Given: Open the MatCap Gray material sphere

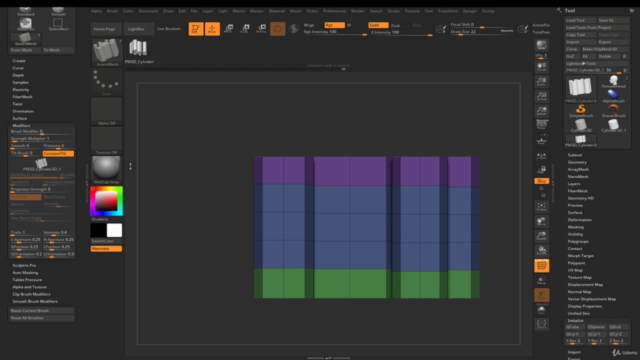Looking at the screenshot, I should [x=107, y=170].
